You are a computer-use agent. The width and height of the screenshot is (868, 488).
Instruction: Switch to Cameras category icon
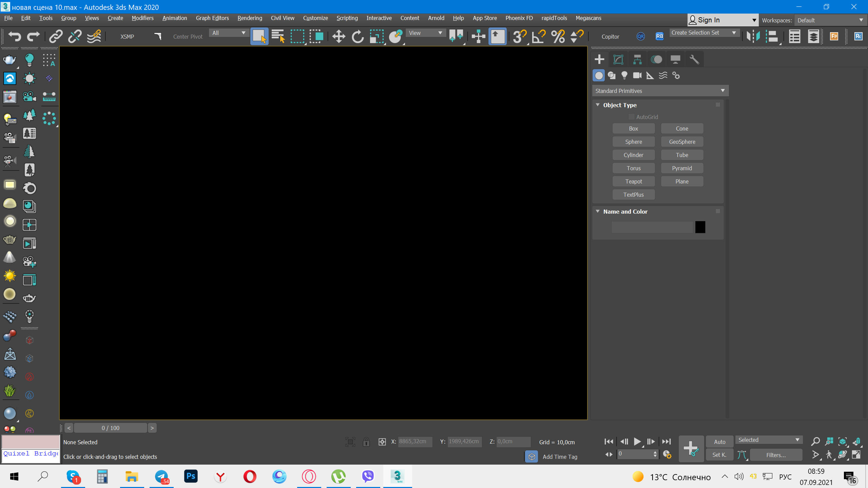point(637,75)
